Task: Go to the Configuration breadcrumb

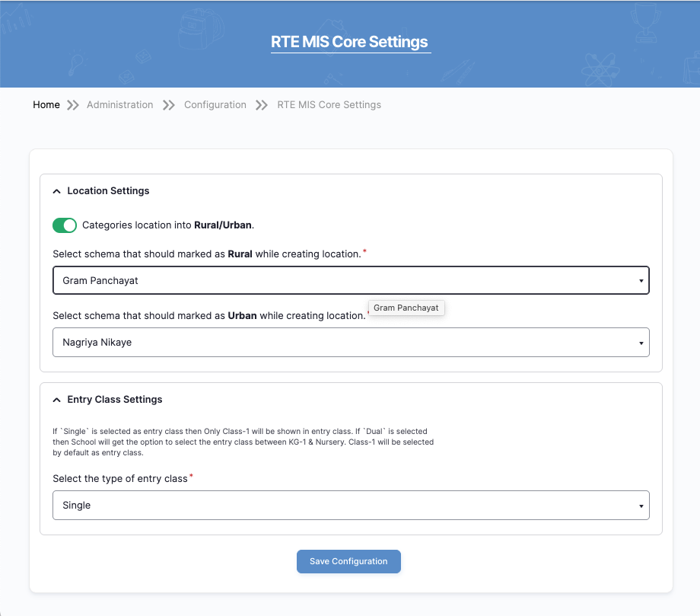Action: (215, 105)
